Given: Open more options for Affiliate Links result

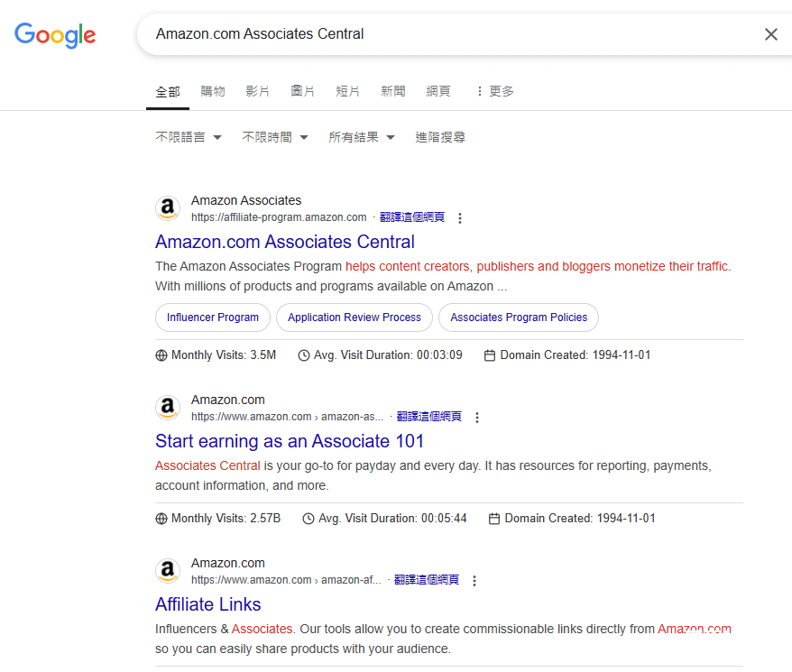Looking at the screenshot, I should pos(474,580).
